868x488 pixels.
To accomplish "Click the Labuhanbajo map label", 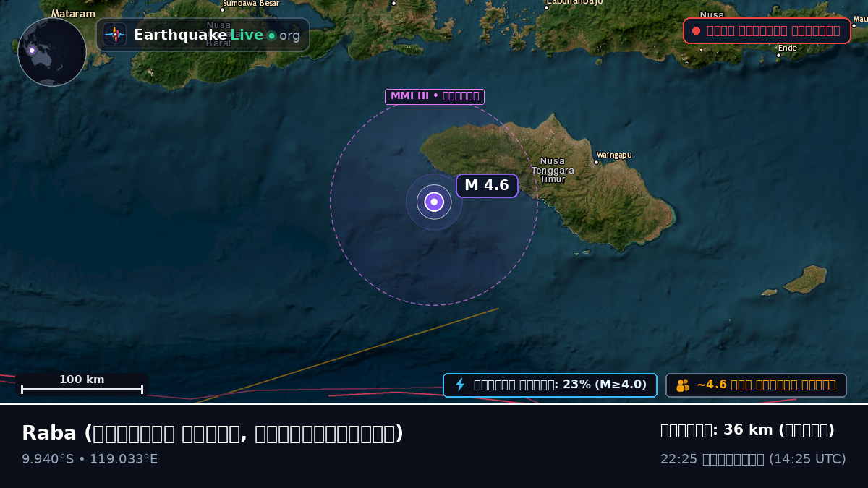I will pyautogui.click(x=574, y=2).
